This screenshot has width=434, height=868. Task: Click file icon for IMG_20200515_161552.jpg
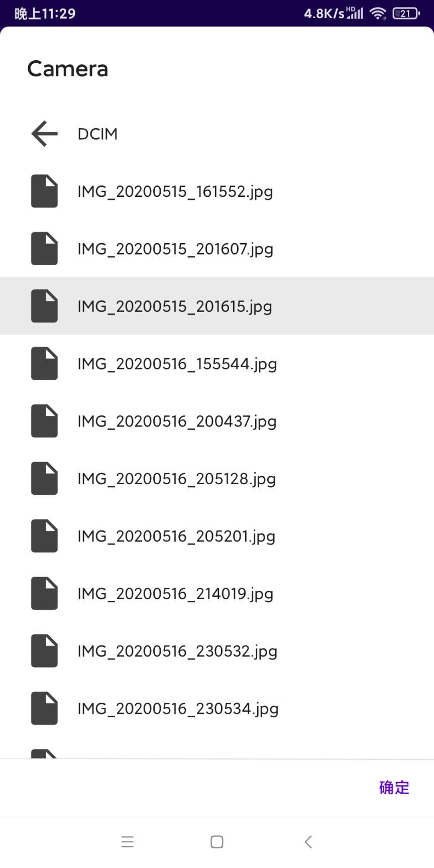coord(45,191)
